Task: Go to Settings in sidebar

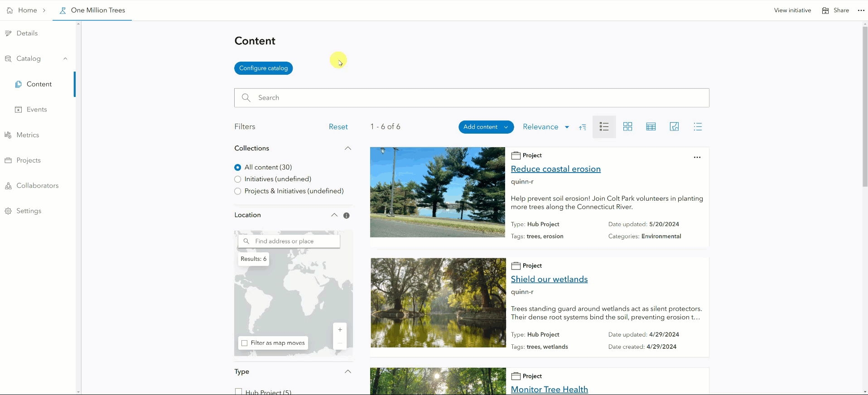Action: click(29, 211)
